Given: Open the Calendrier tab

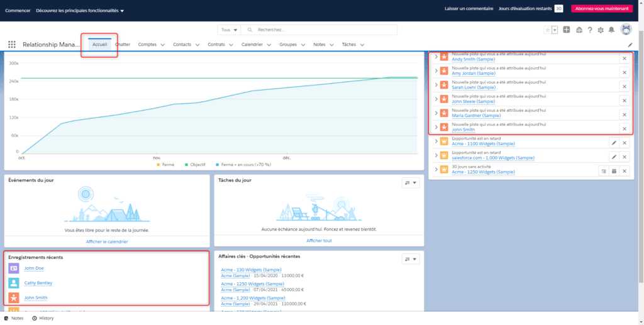Looking at the screenshot, I should [x=252, y=44].
